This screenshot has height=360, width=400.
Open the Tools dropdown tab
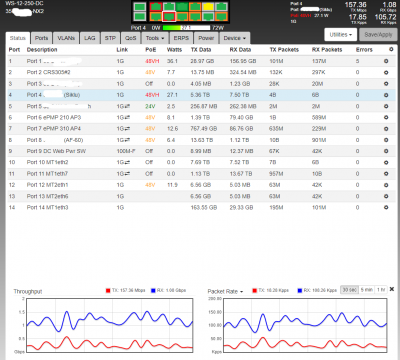point(155,38)
